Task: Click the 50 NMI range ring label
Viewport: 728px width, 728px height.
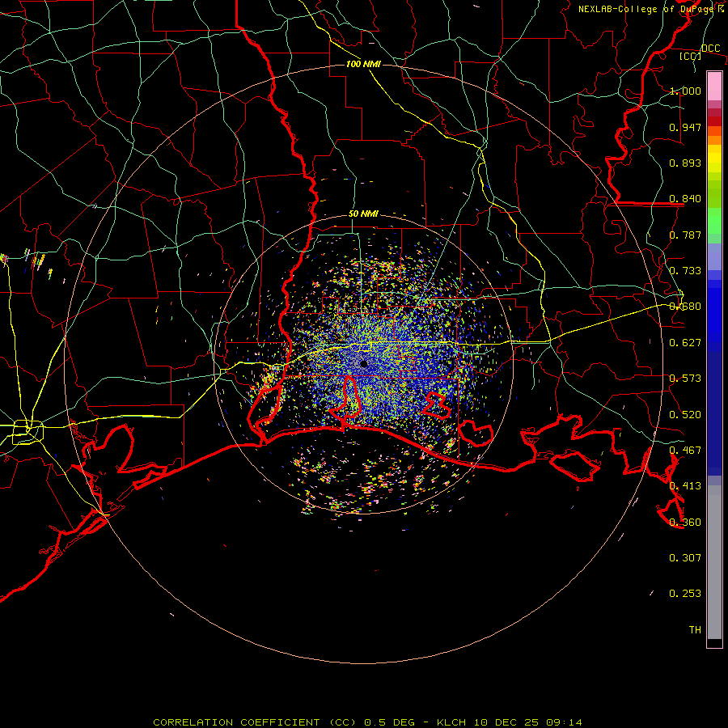Action: [363, 214]
